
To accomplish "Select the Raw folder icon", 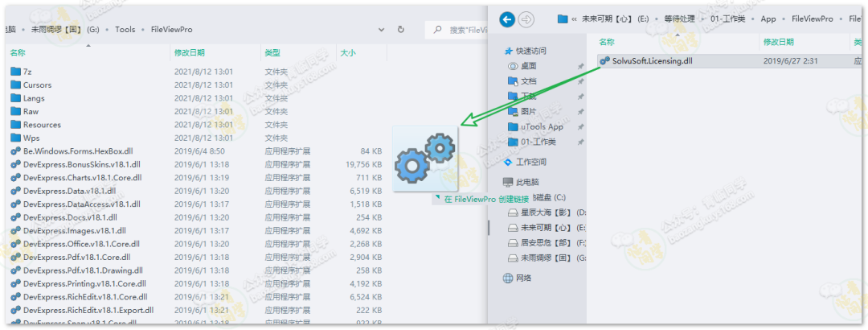I will point(15,112).
